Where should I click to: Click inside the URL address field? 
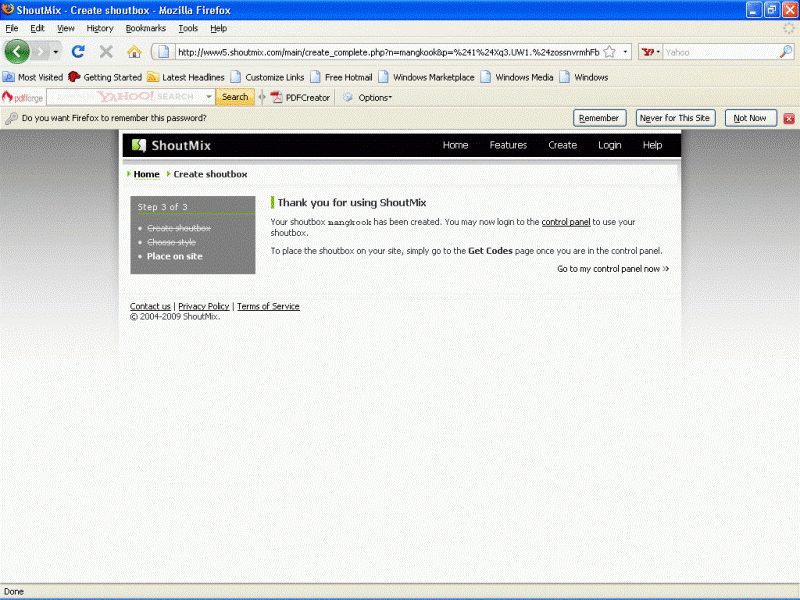point(388,52)
